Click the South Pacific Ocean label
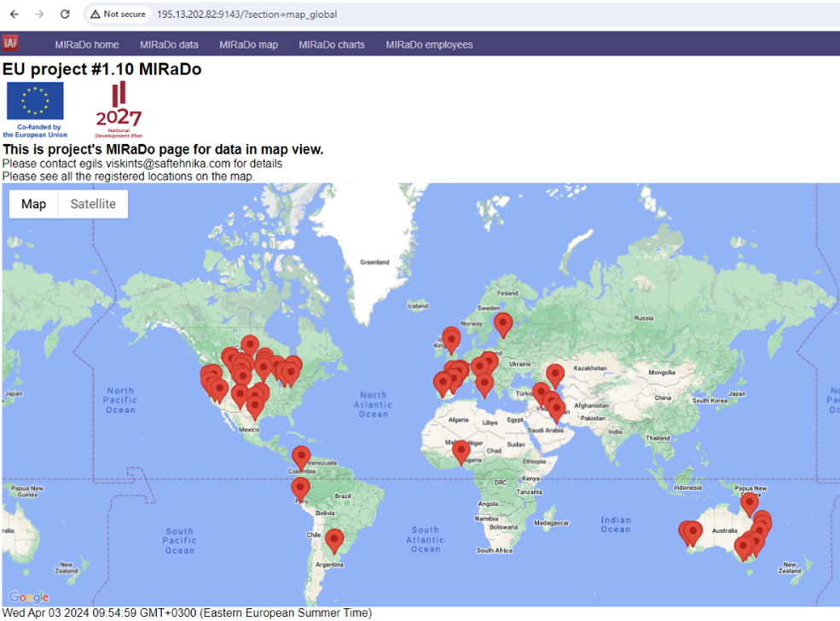This screenshot has height=621, width=840. pos(179,541)
